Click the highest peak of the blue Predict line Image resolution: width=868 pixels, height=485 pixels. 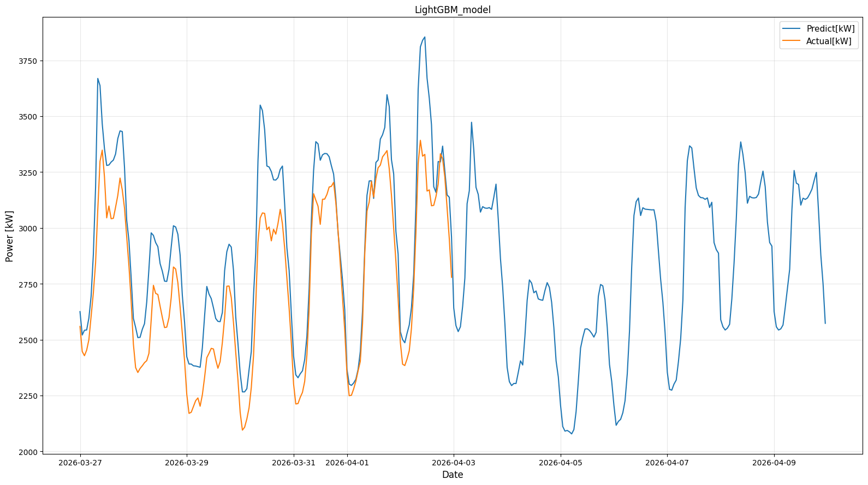tap(425, 37)
